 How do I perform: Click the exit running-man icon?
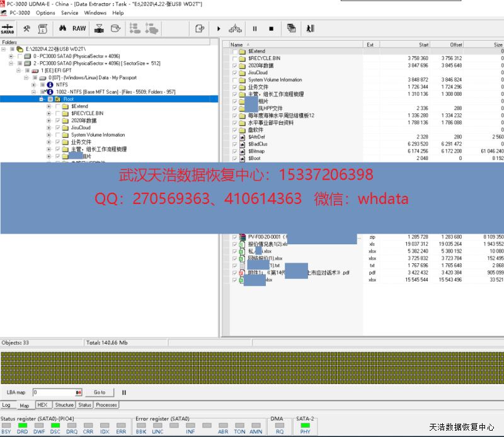coord(310,28)
